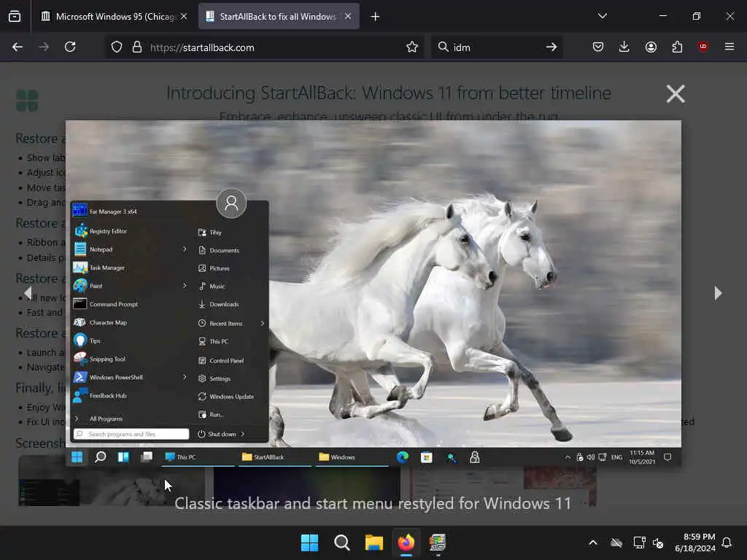
Task: Close the screenshot lightbox overlay
Action: click(676, 94)
